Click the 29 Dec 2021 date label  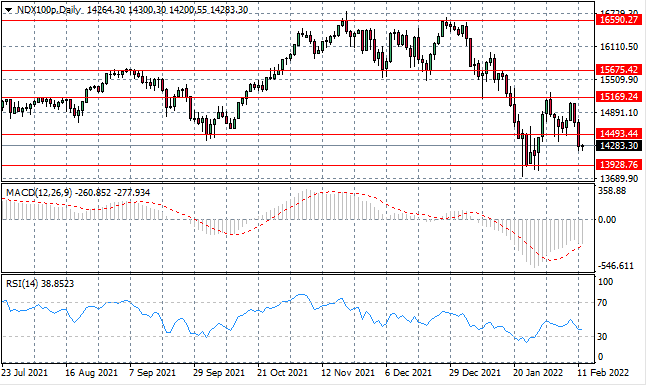(x=475, y=373)
